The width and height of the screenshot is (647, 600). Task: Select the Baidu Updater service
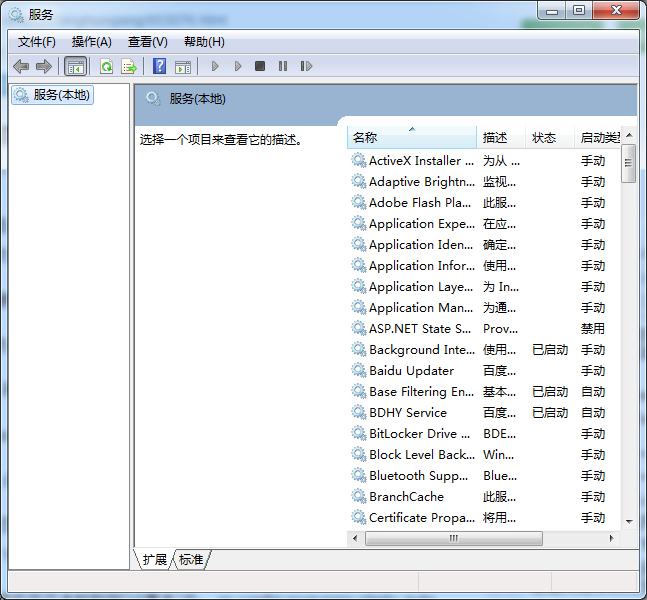pyautogui.click(x=411, y=371)
